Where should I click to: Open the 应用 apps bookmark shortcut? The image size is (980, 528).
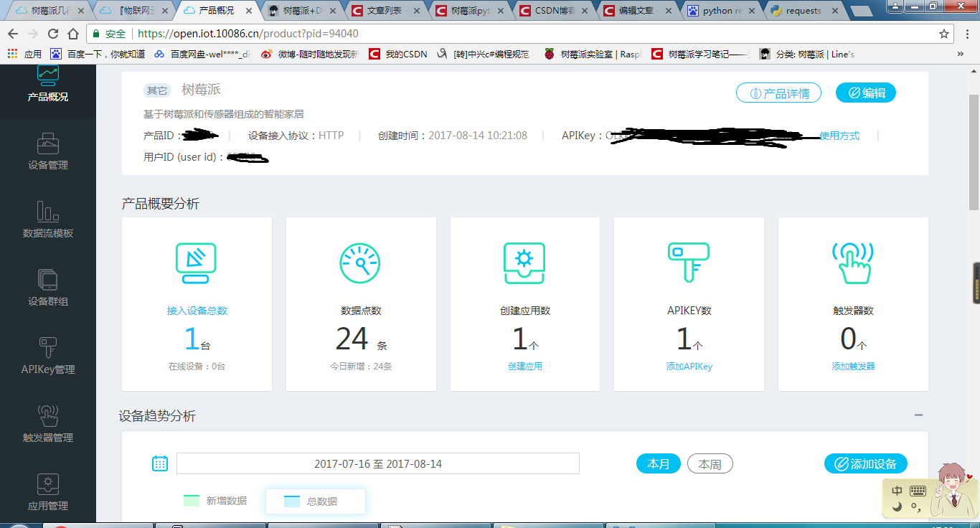click(24, 54)
